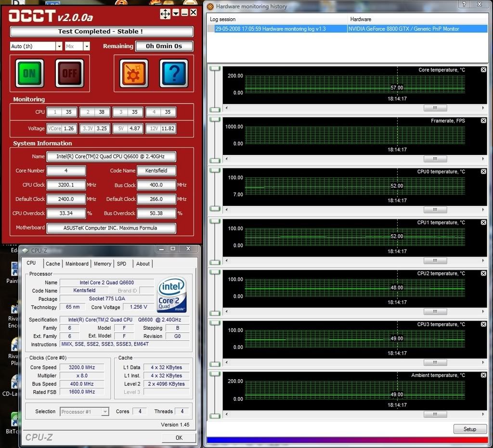Viewport: 493px width, 448px height.
Task: Click the help question mark in Hardware monitoring title bar
Action: click(464, 4)
